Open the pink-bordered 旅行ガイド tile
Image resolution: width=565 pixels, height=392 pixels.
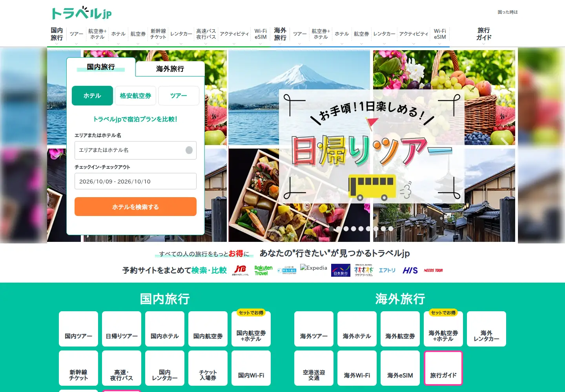coord(443,368)
